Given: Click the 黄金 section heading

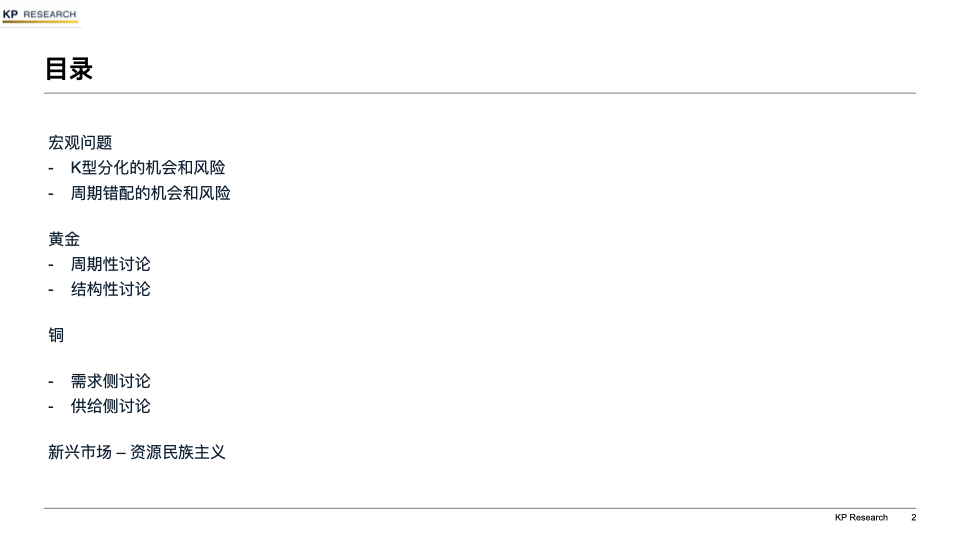Looking at the screenshot, I should point(64,239).
